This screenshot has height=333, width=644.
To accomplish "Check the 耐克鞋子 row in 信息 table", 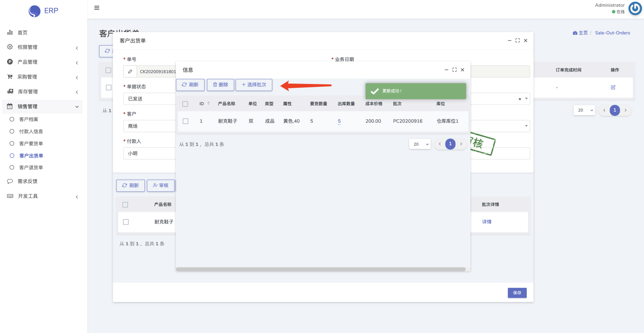I will point(186,121).
